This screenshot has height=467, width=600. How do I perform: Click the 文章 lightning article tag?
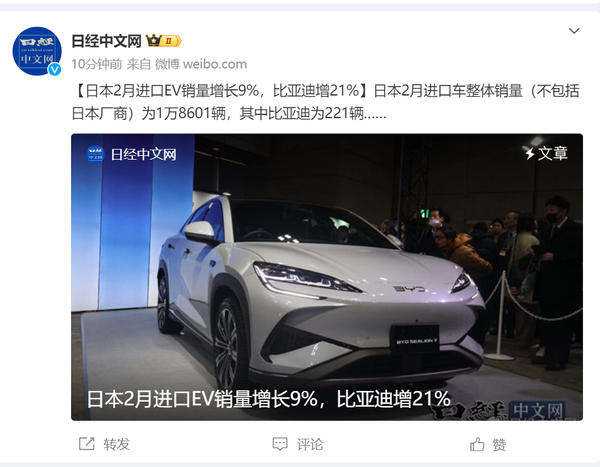tap(546, 153)
